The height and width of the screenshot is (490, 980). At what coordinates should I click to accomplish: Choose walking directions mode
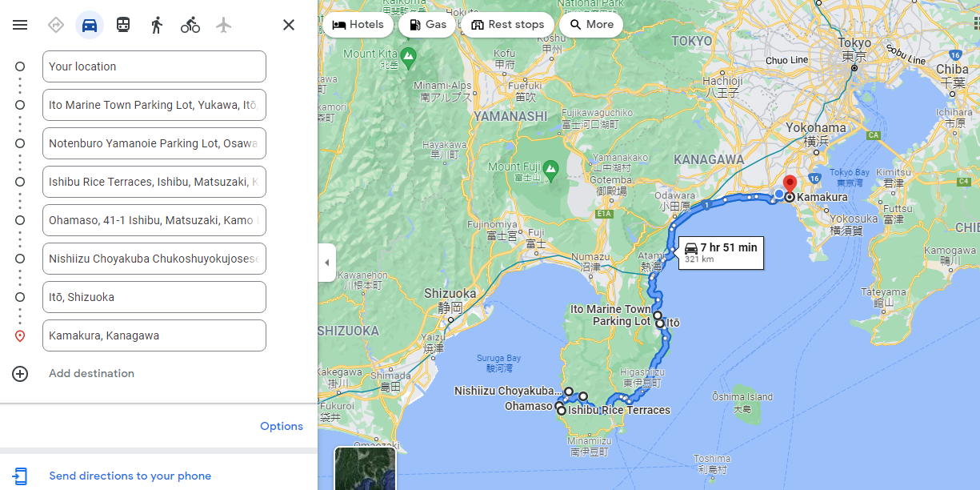point(157,25)
